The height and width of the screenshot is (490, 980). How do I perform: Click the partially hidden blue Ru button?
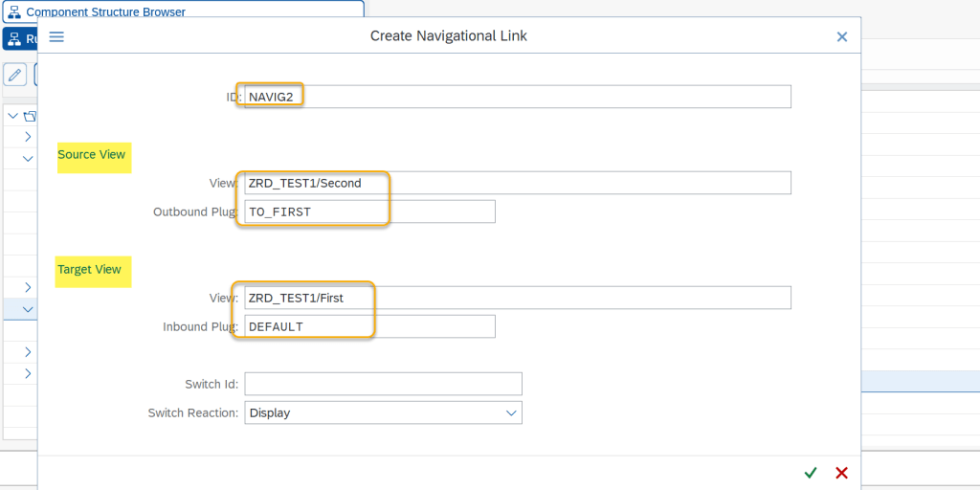[x=19, y=39]
